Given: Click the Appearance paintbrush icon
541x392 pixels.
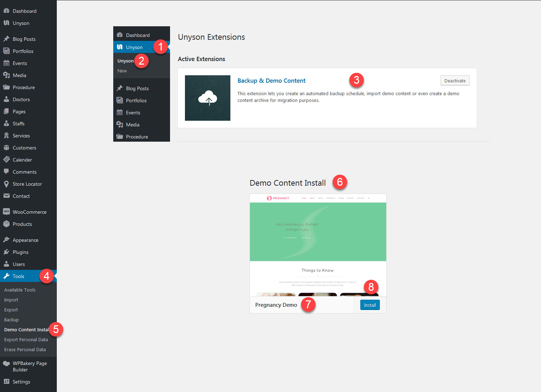Looking at the screenshot, I should pyautogui.click(x=6, y=240).
